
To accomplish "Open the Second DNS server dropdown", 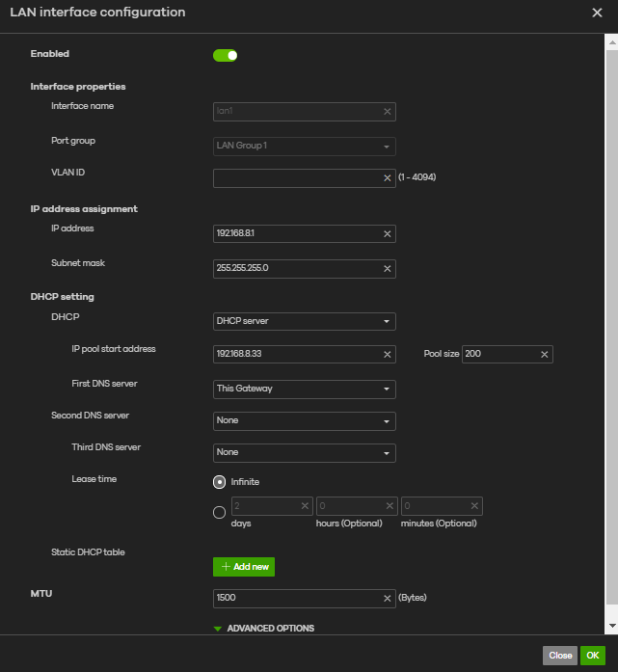I will point(304,421).
